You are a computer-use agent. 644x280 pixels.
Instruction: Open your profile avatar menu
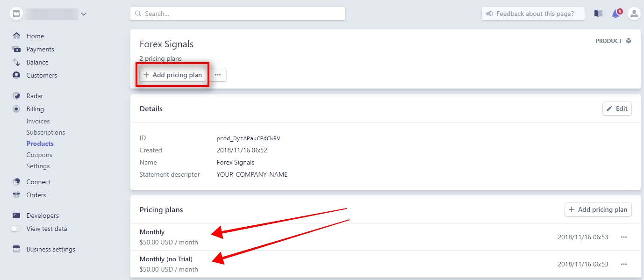(634, 14)
